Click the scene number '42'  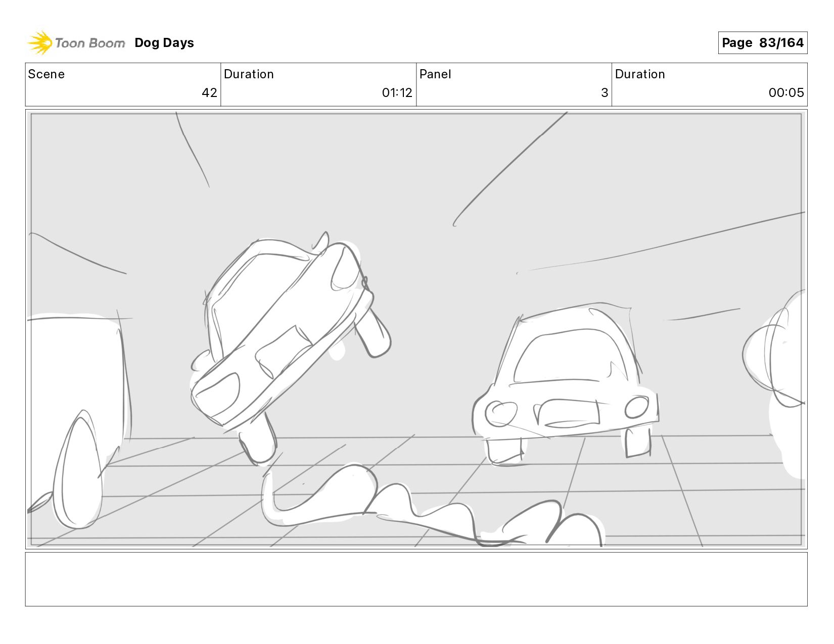coord(209,92)
